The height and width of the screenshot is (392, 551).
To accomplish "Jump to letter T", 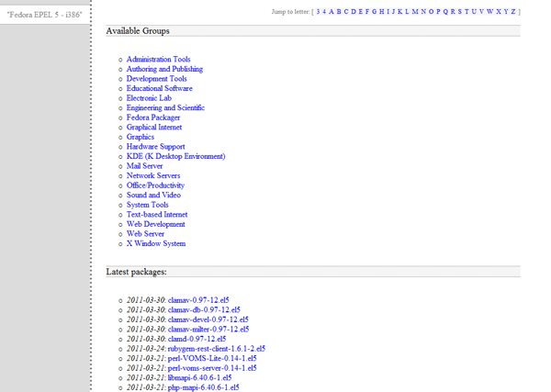I will pyautogui.click(x=467, y=12).
